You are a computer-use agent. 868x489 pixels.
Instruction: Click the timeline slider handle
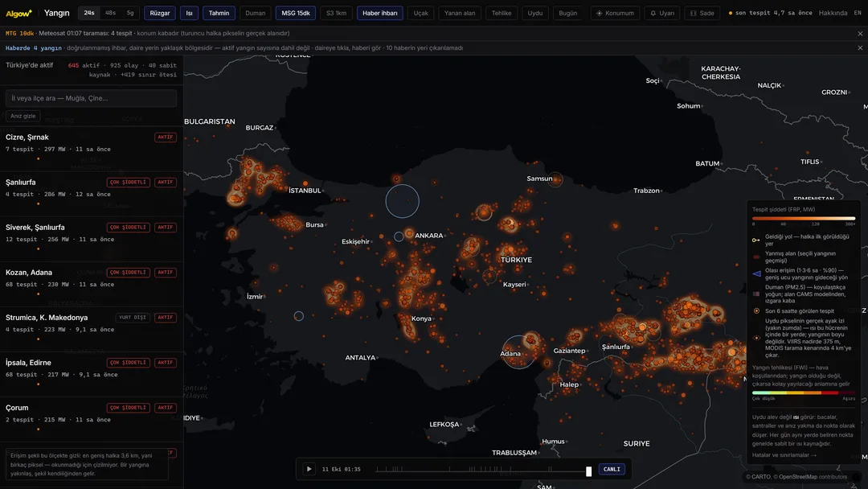pyautogui.click(x=588, y=471)
